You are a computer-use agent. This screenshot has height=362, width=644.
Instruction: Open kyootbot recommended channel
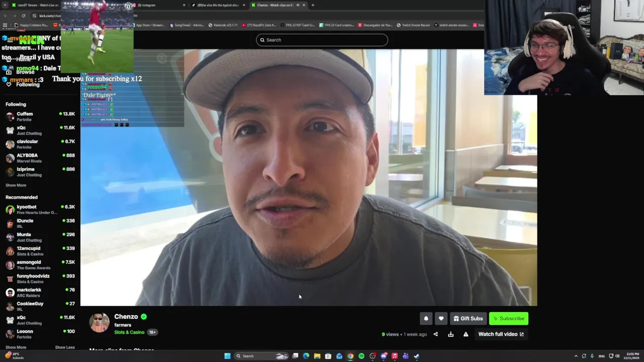(x=40, y=210)
